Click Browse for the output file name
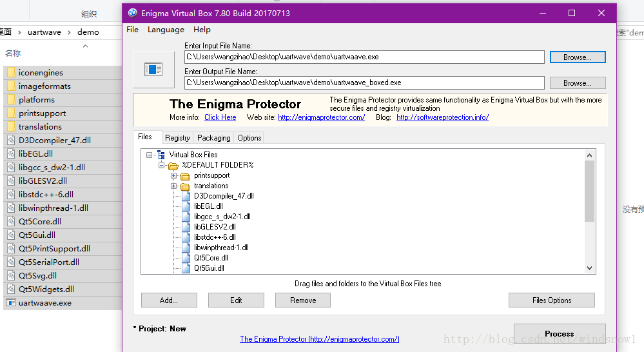 578,83
